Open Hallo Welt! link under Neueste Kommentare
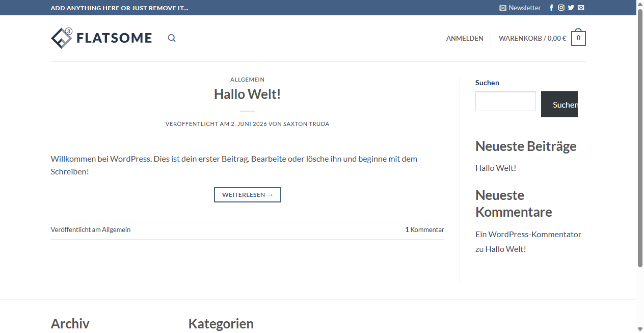The width and height of the screenshot is (644, 333). point(505,249)
